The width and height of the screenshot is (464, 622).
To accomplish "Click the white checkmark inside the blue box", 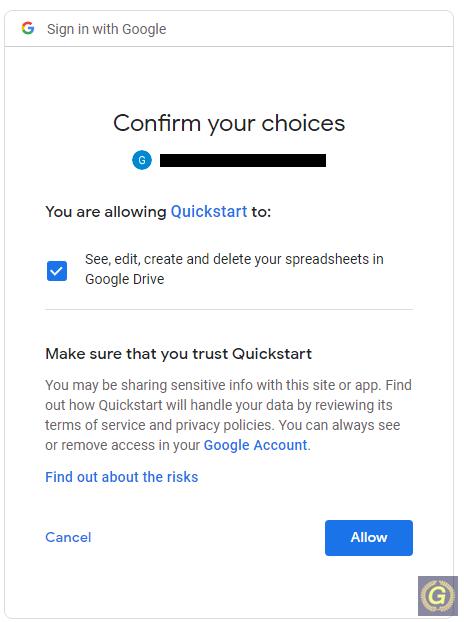I will click(57, 271).
